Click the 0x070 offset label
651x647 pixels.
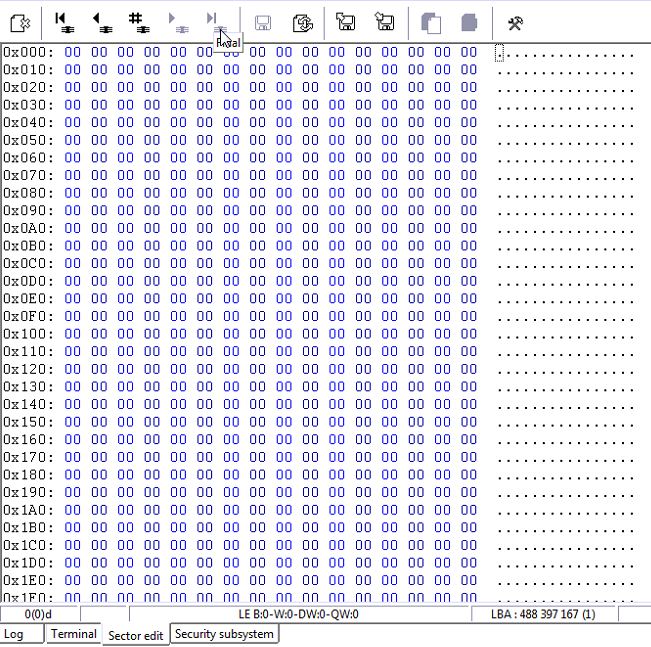coord(28,176)
